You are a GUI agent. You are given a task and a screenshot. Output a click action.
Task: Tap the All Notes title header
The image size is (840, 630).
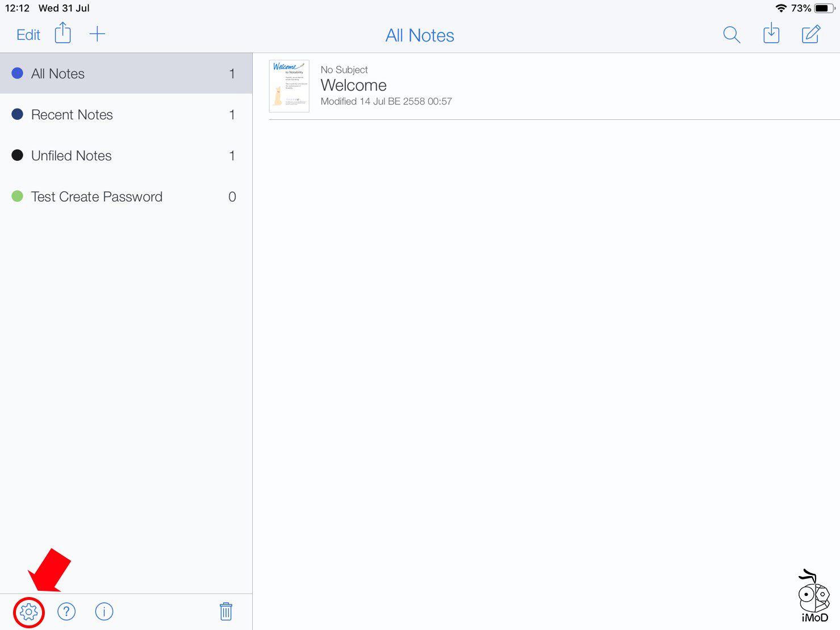click(420, 35)
